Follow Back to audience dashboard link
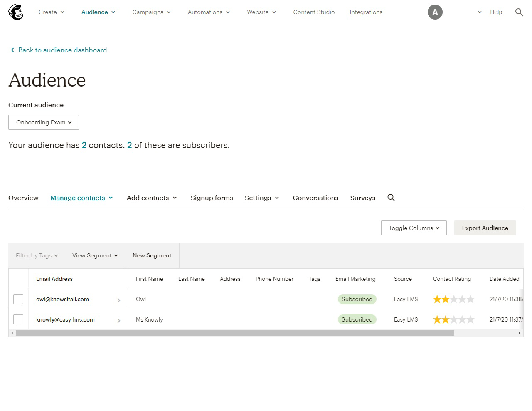Screen dimensions: 532x411 63,50
